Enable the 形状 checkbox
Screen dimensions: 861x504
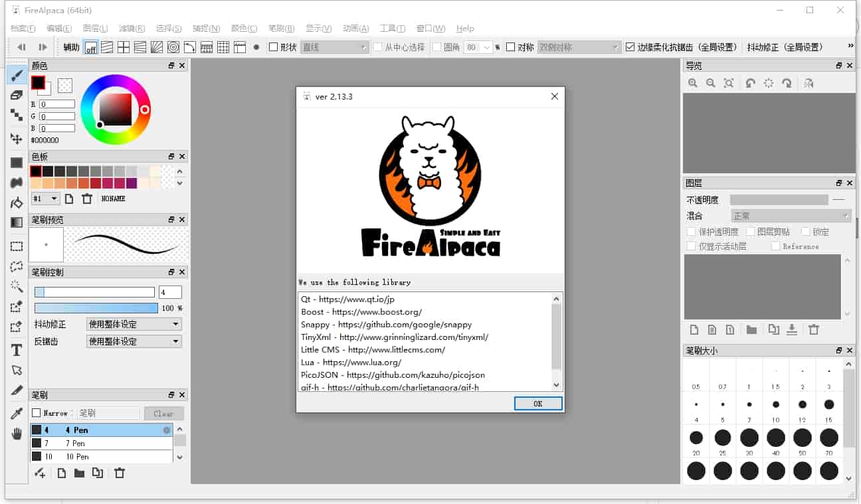(273, 47)
